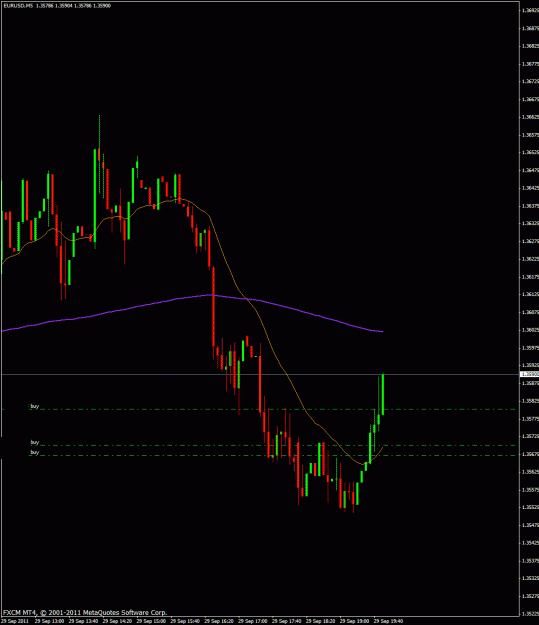The height and width of the screenshot is (625, 539).
Task: Select the topmost buy order line label
Action: click(x=35, y=406)
